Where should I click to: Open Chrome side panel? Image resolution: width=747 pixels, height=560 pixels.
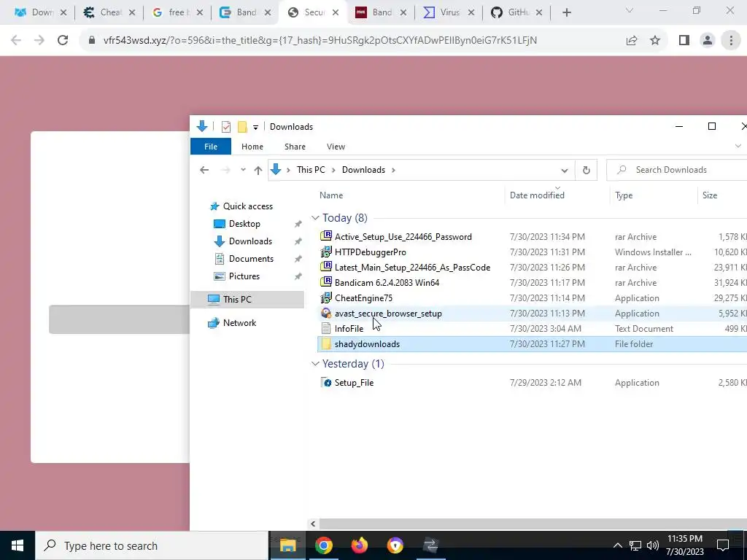click(x=684, y=41)
